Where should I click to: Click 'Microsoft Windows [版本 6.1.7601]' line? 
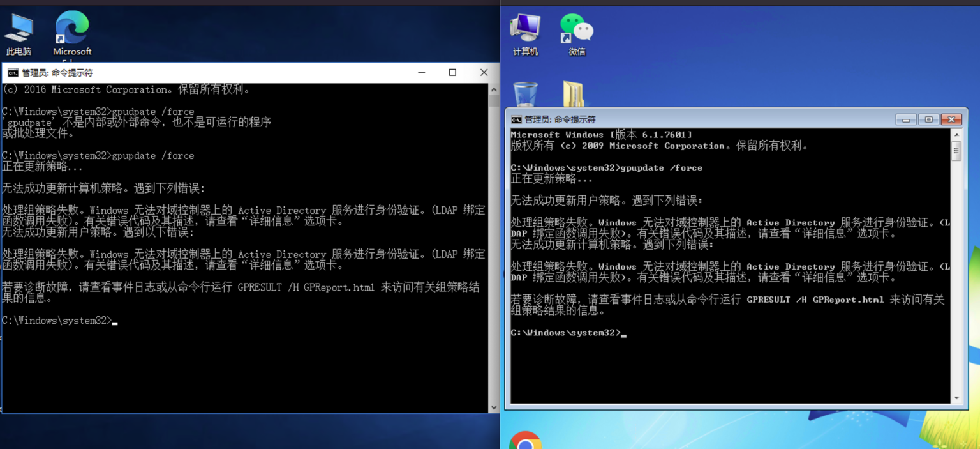pos(602,135)
